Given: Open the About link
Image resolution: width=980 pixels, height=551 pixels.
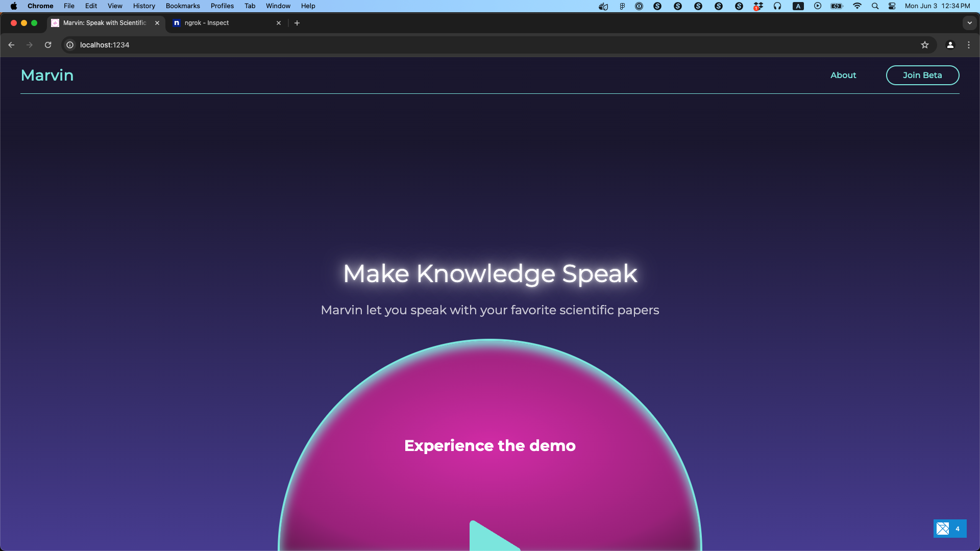Looking at the screenshot, I should pyautogui.click(x=843, y=75).
